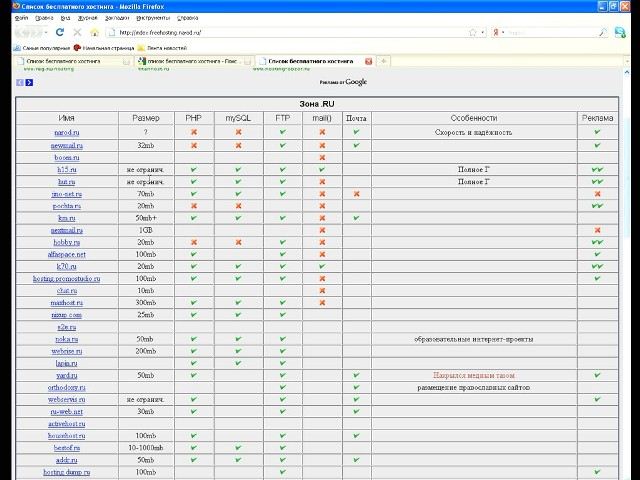Open the k70.ru link
The height and width of the screenshot is (480, 640).
click(67, 267)
